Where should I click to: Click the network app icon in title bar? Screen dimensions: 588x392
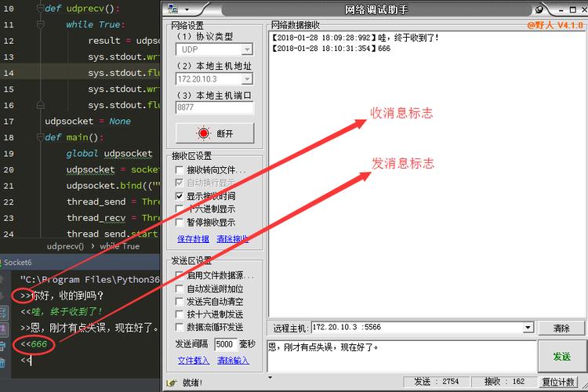(173, 9)
